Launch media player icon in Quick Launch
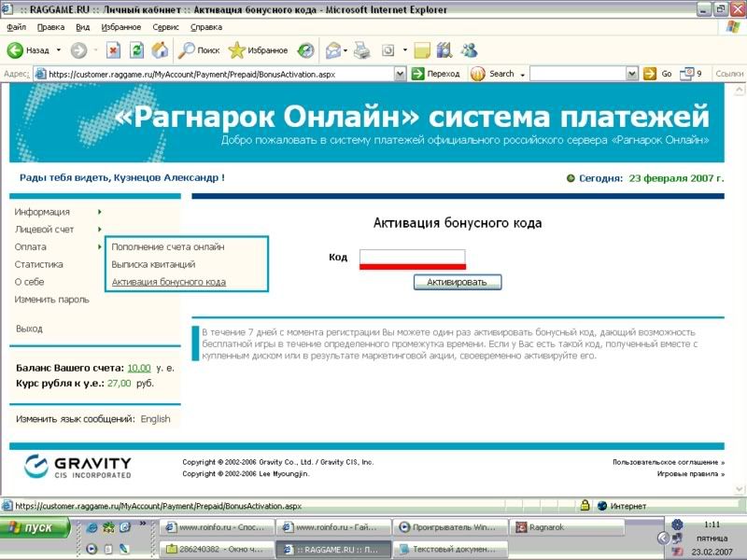This screenshot has width=747, height=560. pyautogui.click(x=92, y=549)
